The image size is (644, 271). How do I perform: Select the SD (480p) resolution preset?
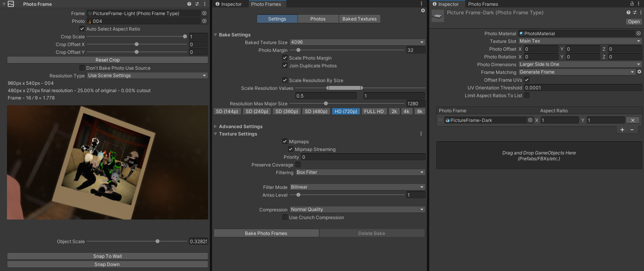[316, 111]
